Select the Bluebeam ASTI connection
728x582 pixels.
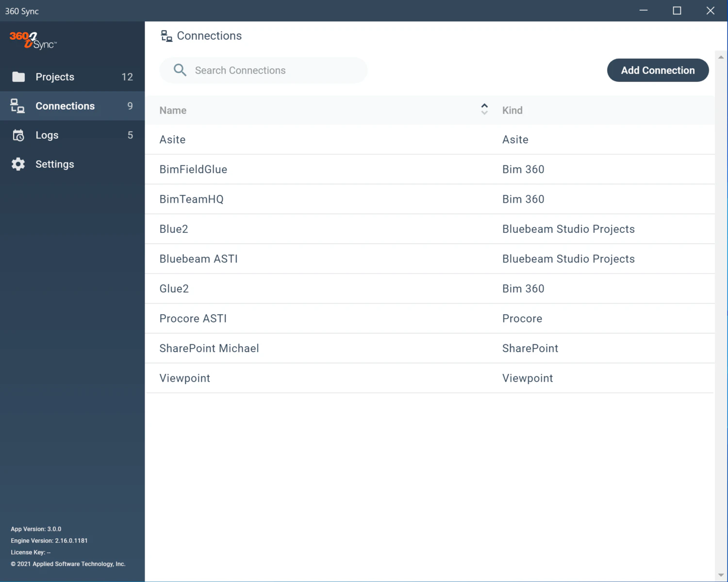[x=199, y=259]
